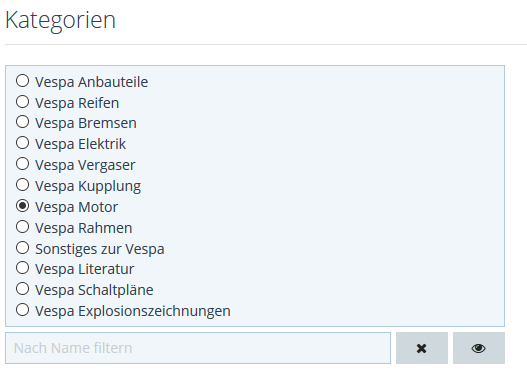527x378 pixels.
Task: Select Vespa Rahmen radio button
Action: pos(23,227)
